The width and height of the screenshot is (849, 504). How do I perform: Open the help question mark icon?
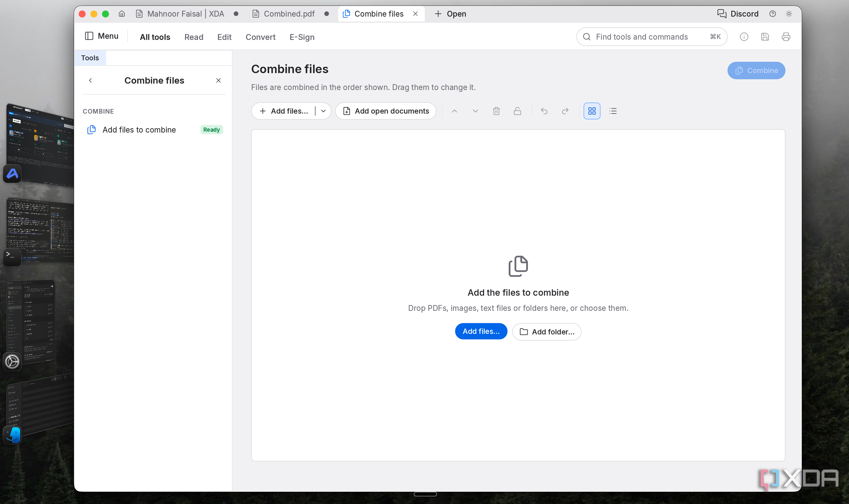[x=773, y=14]
